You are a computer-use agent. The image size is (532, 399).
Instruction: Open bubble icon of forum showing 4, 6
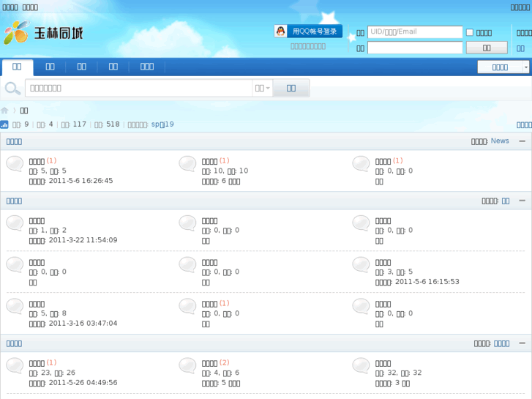coord(187,366)
